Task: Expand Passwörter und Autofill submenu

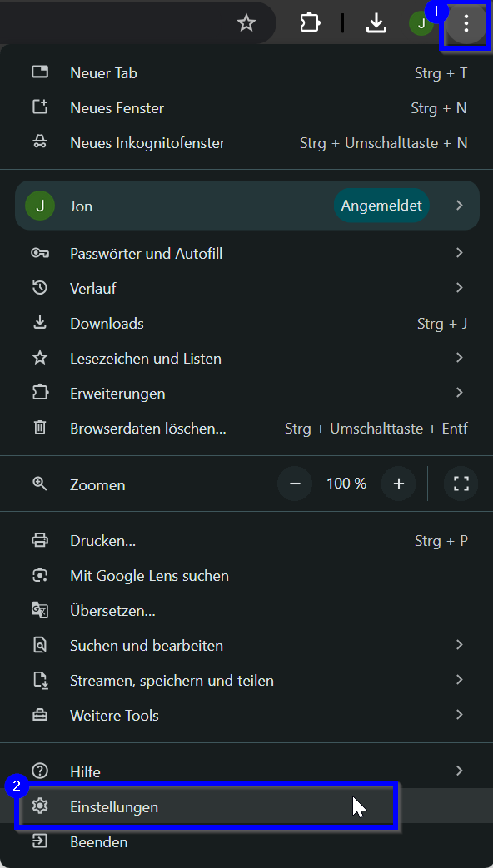Action: coord(247,254)
